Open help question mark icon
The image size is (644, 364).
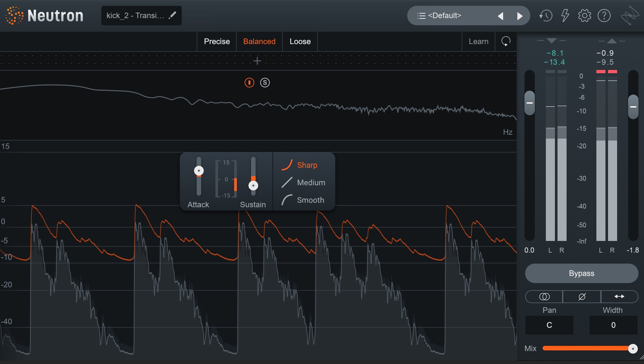coord(604,16)
